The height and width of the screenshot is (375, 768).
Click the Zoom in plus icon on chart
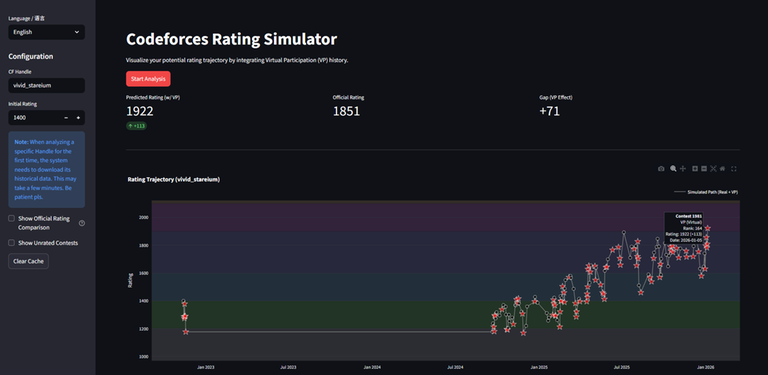coord(695,168)
